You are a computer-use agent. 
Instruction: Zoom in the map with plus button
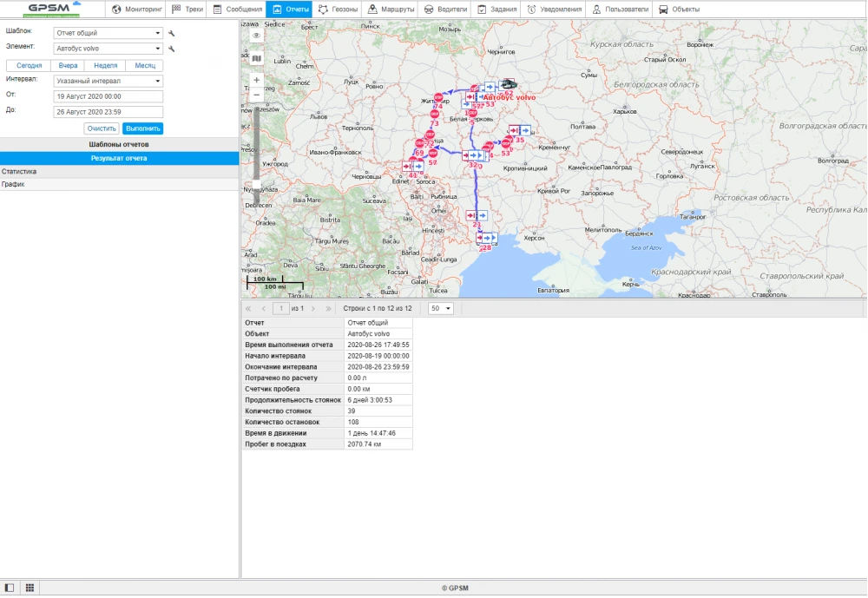[256, 80]
